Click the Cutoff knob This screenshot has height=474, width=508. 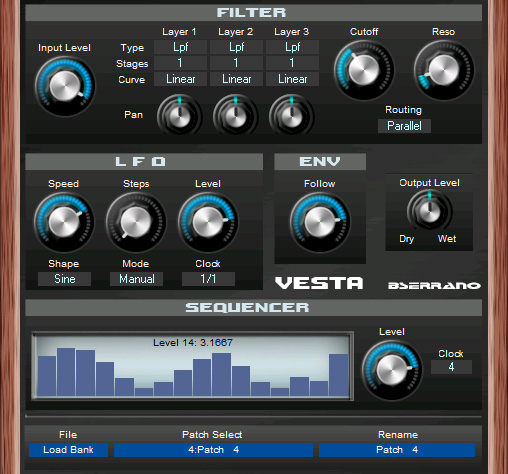pos(364,70)
